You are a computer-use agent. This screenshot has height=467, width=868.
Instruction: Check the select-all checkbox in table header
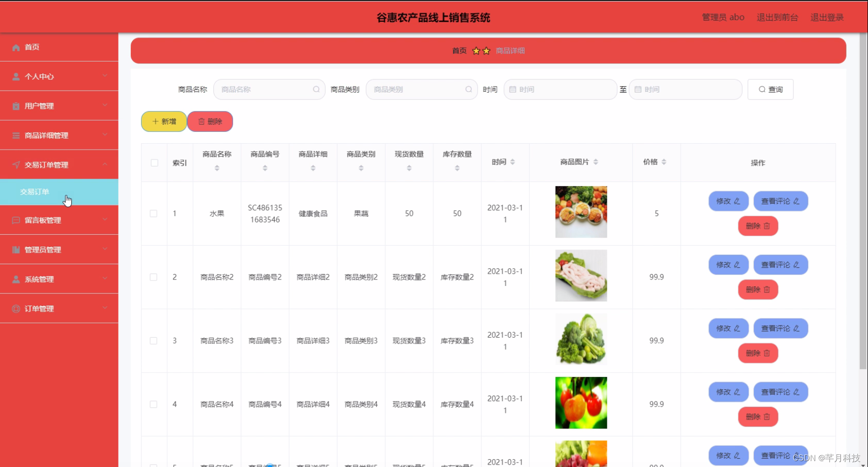click(154, 162)
